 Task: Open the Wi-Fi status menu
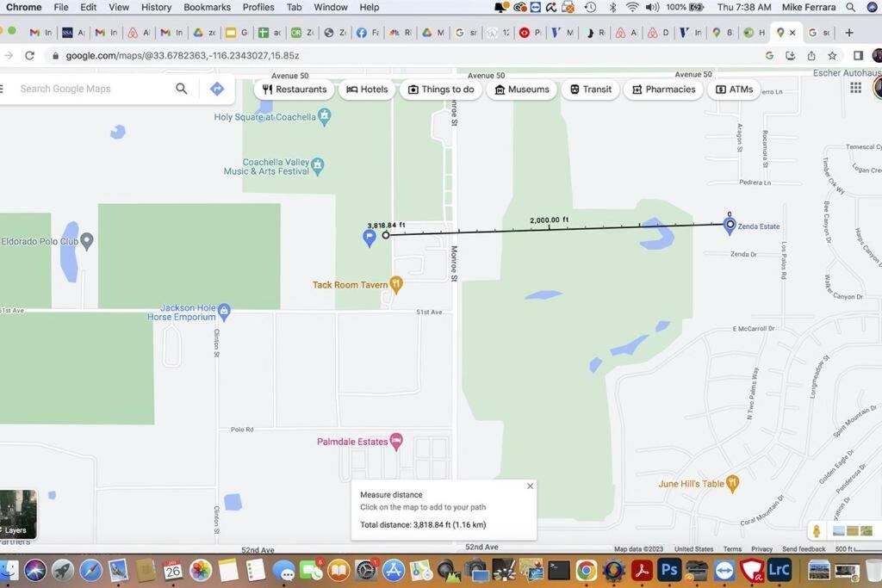[632, 7]
